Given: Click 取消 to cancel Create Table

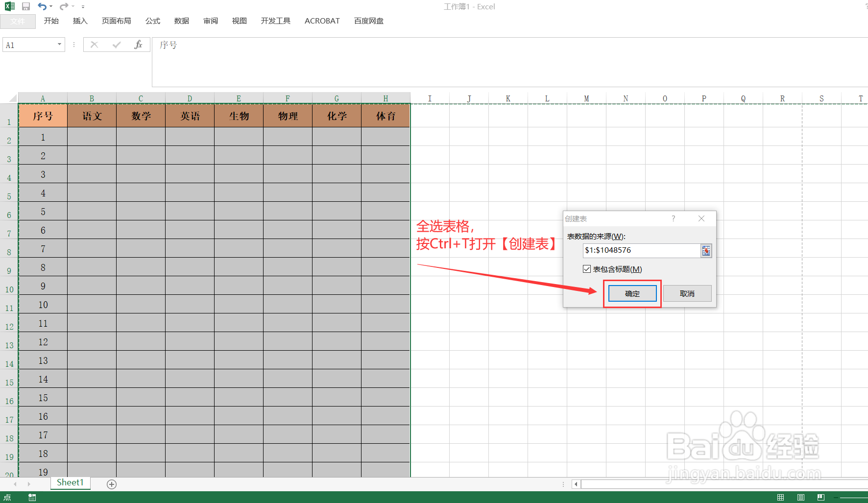Looking at the screenshot, I should [687, 293].
